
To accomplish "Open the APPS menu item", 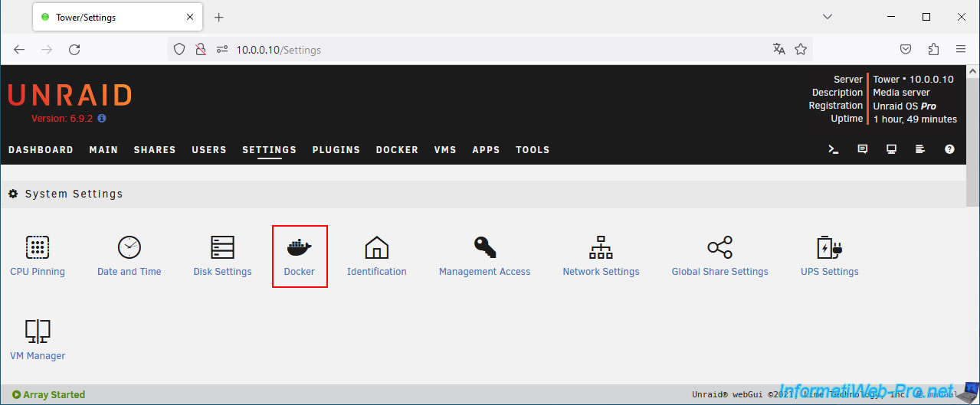I will pos(486,150).
